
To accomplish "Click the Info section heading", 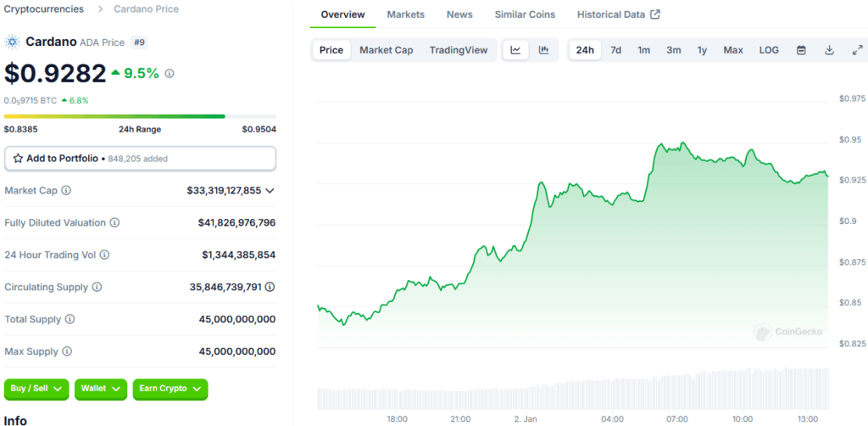I will pyautogui.click(x=15, y=420).
